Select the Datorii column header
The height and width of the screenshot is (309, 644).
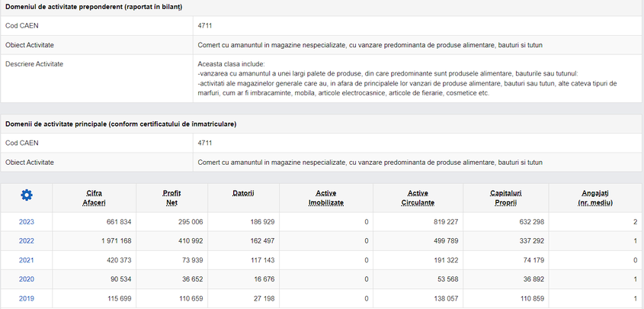point(242,192)
